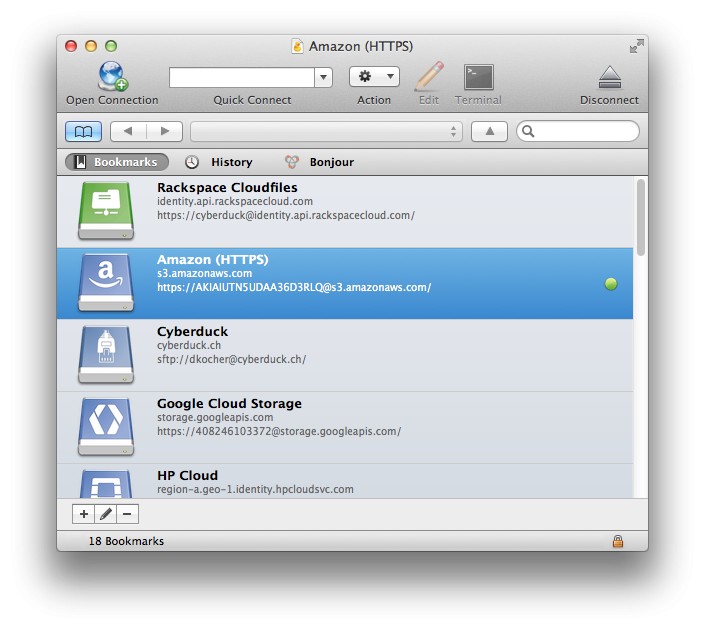Select the Cyberduck bookmark title

pos(192,331)
